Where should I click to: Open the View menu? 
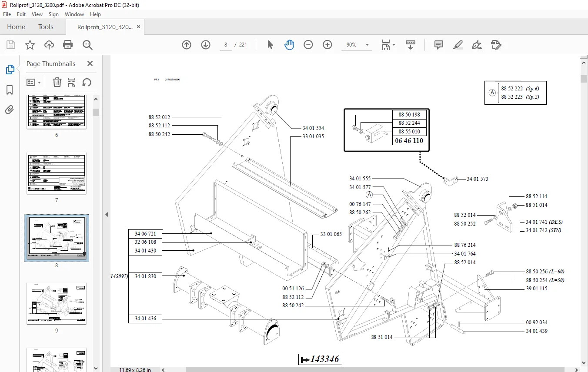coord(37,14)
